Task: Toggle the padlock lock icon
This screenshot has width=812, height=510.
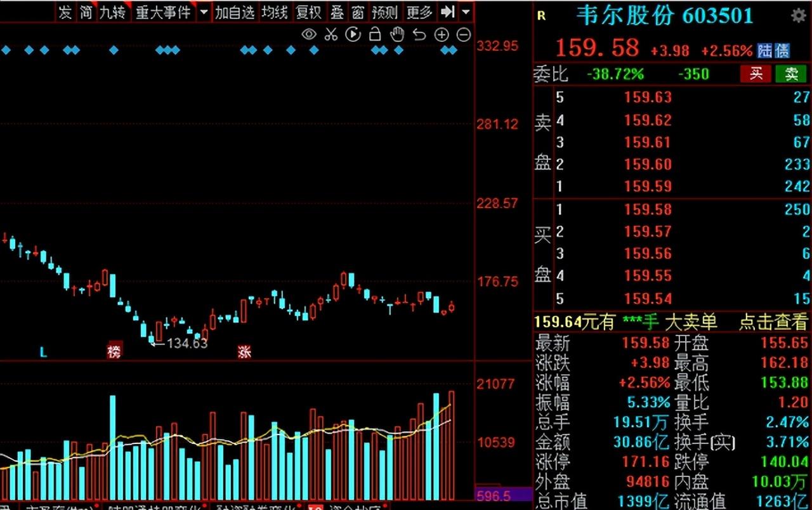Action: click(x=375, y=34)
